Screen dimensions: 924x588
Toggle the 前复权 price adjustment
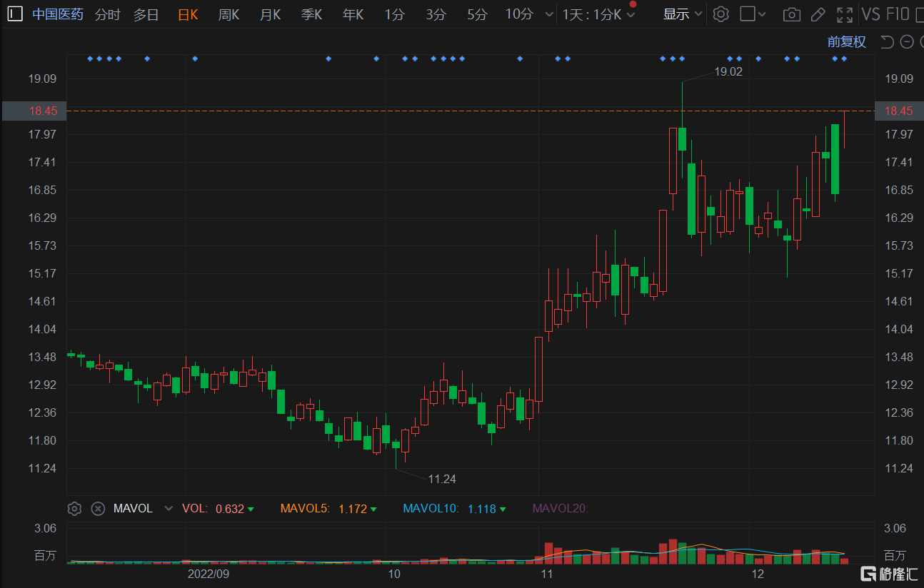(846, 42)
